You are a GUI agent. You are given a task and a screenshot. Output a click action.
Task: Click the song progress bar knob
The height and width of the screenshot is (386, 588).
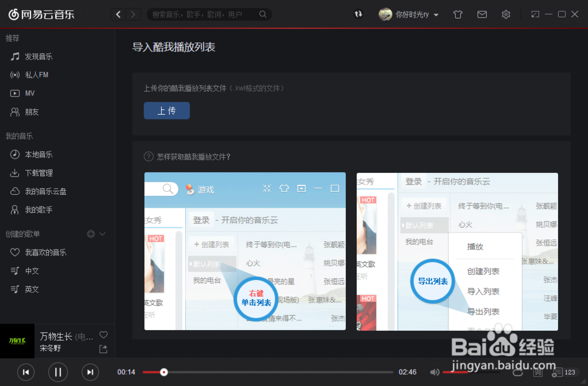click(164, 372)
